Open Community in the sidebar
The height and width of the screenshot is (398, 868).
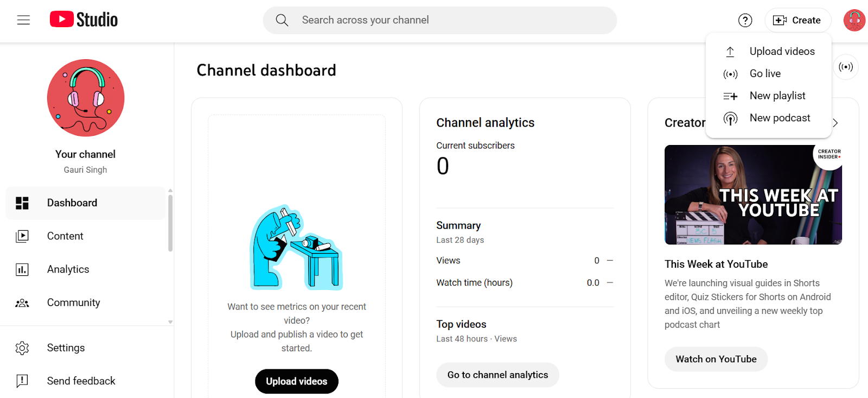pyautogui.click(x=86, y=303)
